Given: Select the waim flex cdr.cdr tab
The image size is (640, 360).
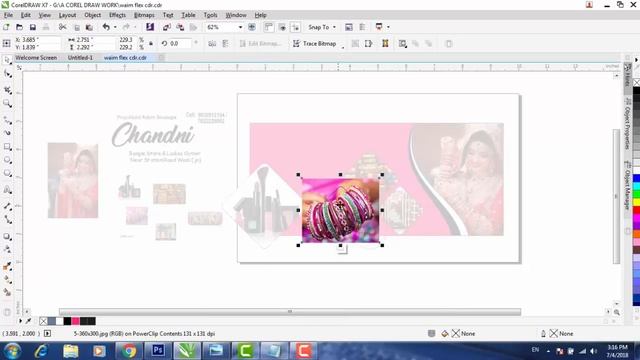Looking at the screenshot, I should click(x=125, y=58).
